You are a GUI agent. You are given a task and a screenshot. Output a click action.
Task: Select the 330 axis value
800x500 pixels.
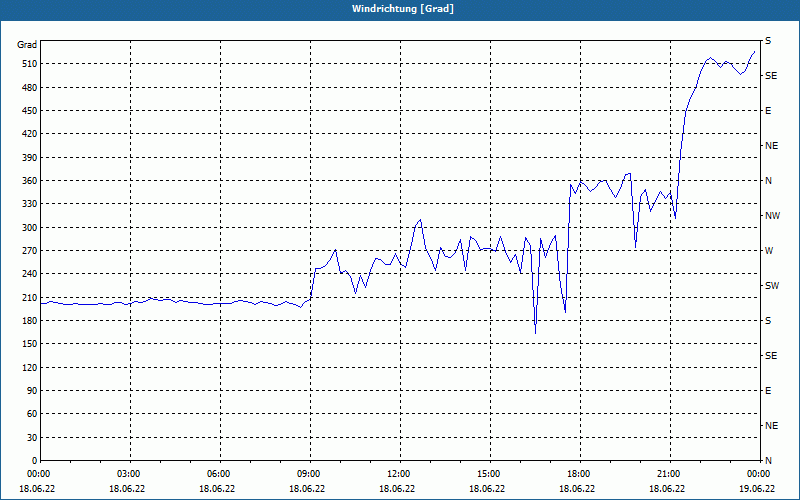pos(29,204)
